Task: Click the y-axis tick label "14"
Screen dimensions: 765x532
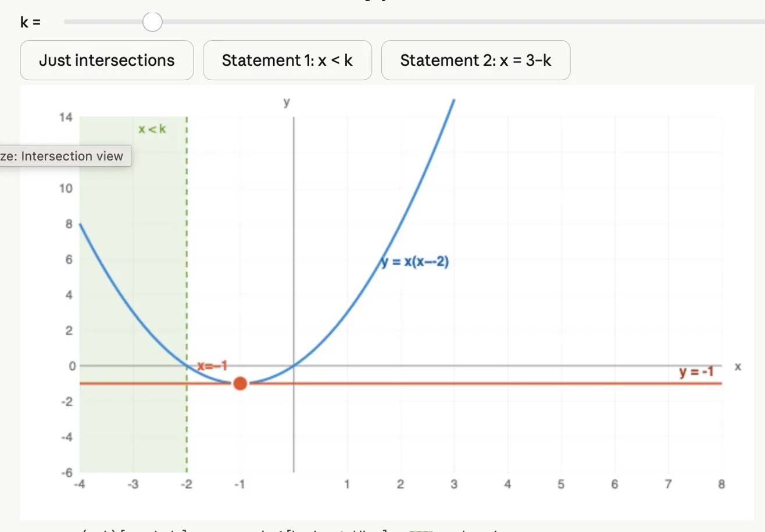Action: pyautogui.click(x=66, y=117)
